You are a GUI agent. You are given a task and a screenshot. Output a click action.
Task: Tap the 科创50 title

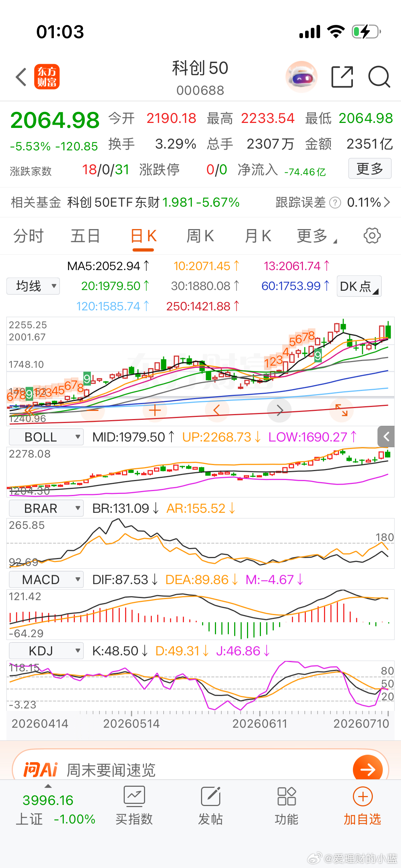[200, 68]
